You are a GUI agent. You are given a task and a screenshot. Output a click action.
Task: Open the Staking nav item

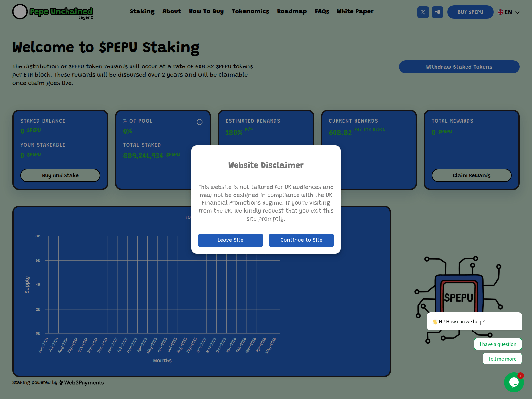[x=142, y=11]
